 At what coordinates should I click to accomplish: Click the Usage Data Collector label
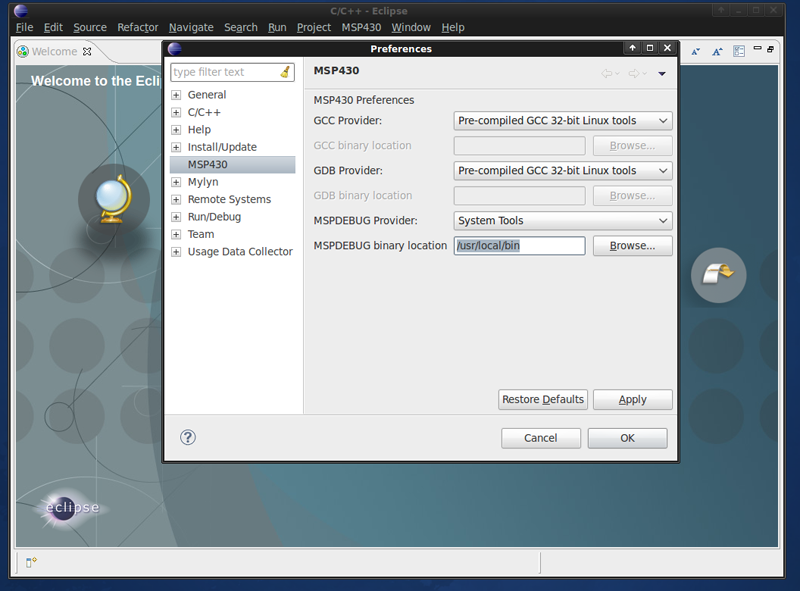tap(240, 252)
